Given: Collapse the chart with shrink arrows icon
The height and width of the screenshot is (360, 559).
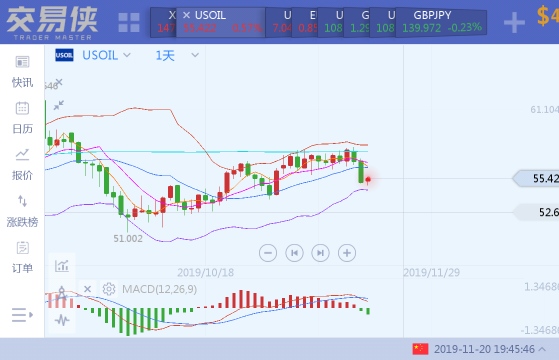Looking at the screenshot, I should [x=58, y=105].
